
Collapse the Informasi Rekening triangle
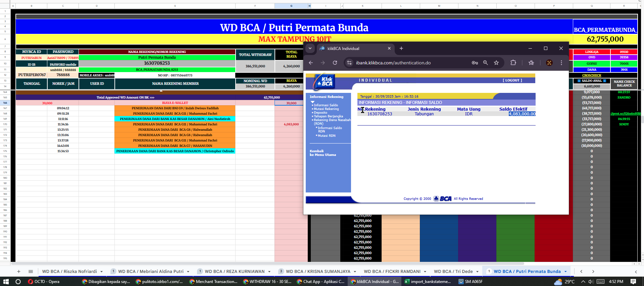312,102
